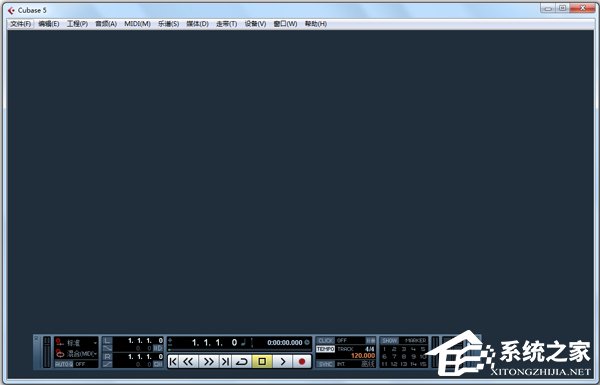600x385 pixels.
Task: Open the MIDI(M) menu
Action: click(x=137, y=24)
